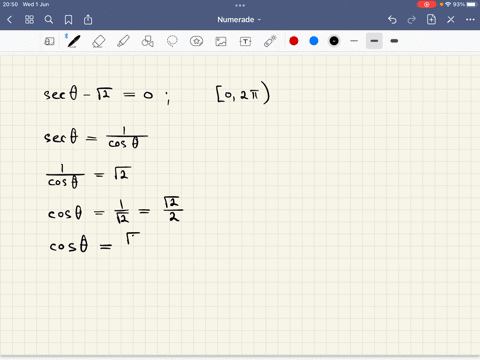The image size is (480, 360).
Task: Tap the screen recording indicator
Action: click(427, 4)
